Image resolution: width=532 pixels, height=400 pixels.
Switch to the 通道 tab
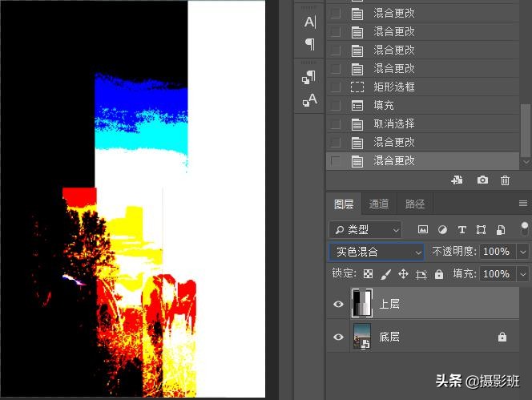(379, 204)
